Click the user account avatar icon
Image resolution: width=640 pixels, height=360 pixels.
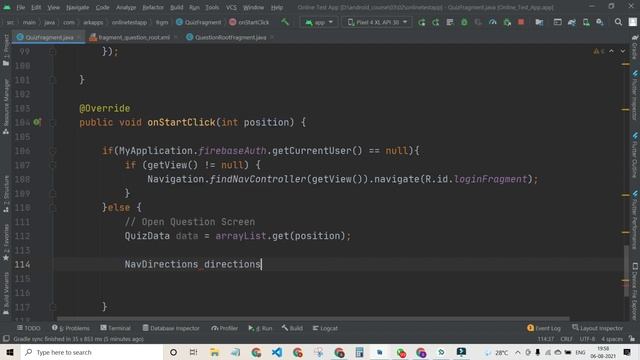pos(632,22)
